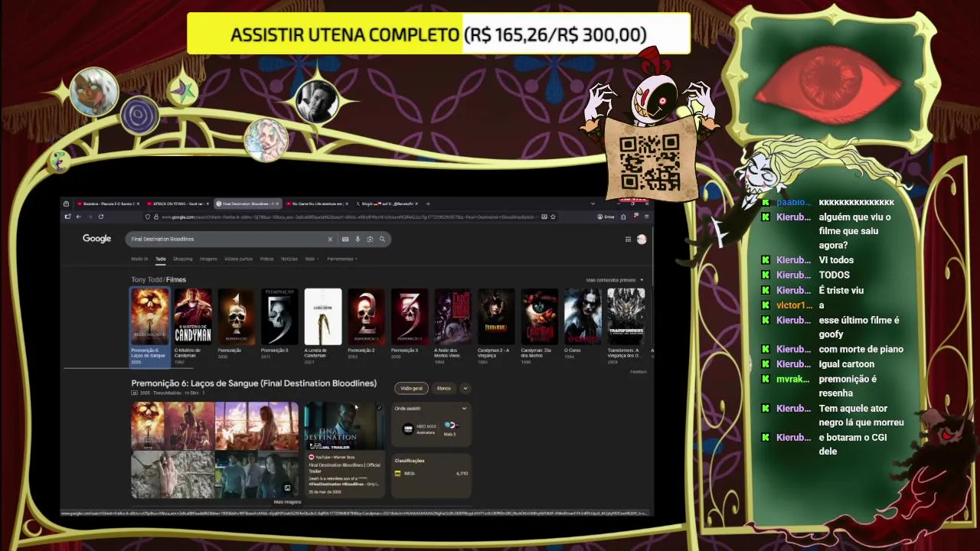
Task: Click the K badge beside chat message 'VI todos'
Action: coord(765,260)
